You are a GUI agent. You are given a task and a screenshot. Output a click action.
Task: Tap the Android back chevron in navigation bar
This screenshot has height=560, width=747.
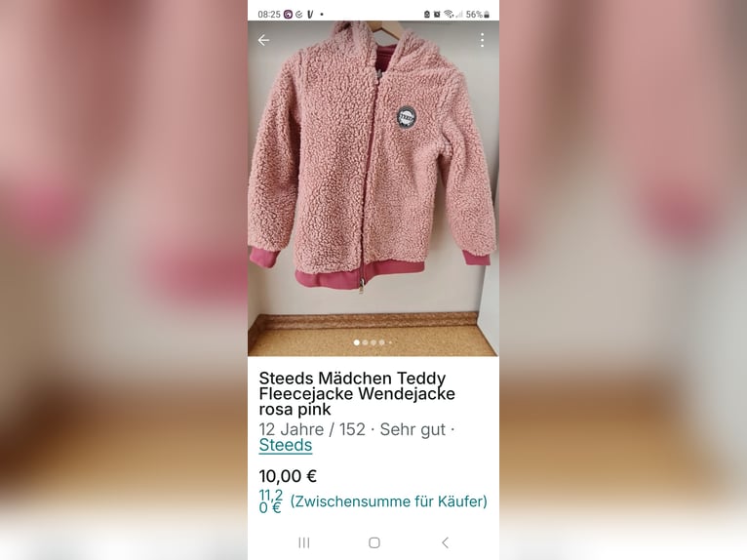pyautogui.click(x=445, y=542)
